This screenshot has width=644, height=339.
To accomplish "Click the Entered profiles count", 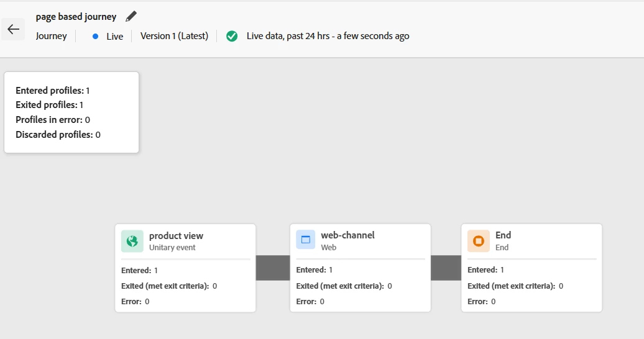I will click(x=53, y=91).
